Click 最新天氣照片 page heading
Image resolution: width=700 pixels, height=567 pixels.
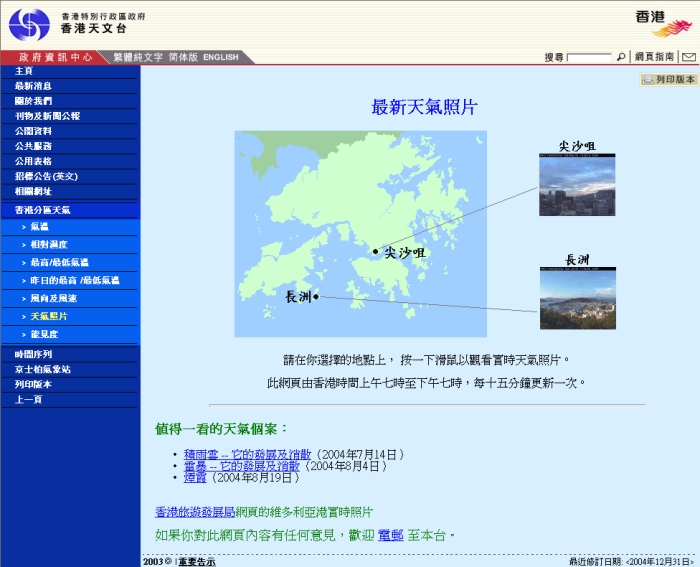pos(424,107)
